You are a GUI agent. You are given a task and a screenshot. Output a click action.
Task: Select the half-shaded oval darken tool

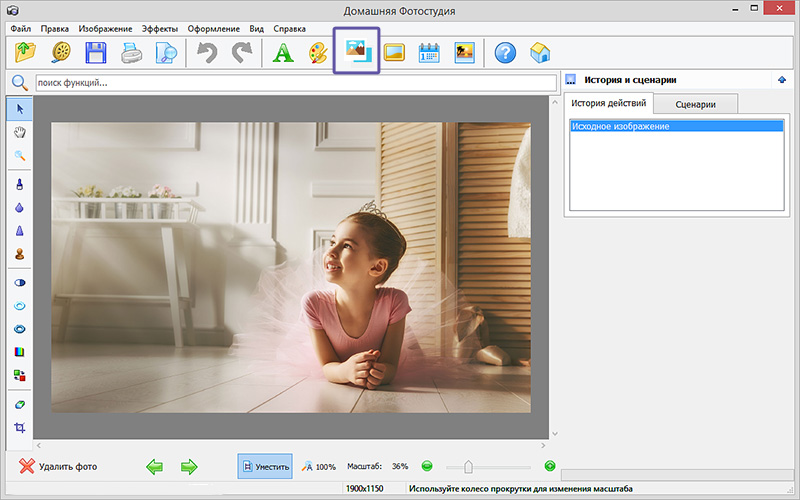coord(20,283)
